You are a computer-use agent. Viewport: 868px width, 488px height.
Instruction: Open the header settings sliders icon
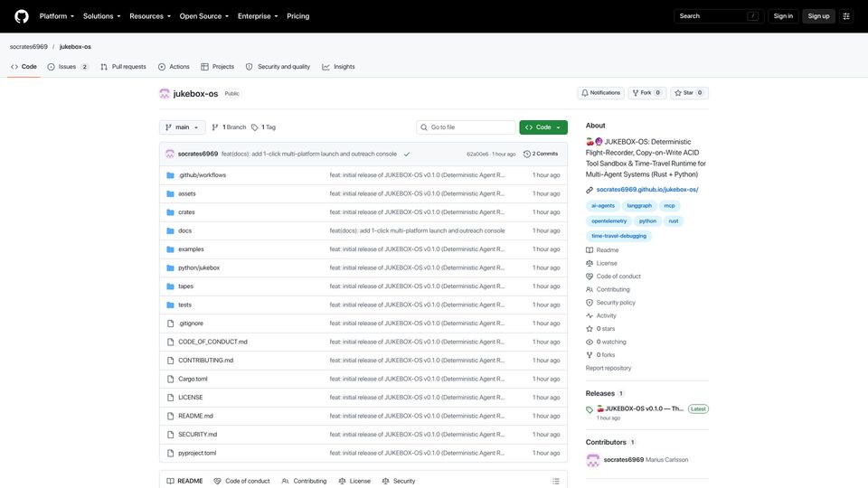pos(846,16)
